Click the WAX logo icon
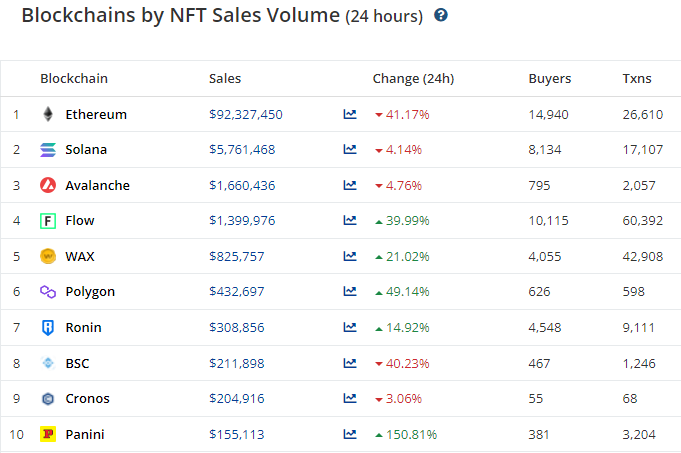 coord(48,256)
